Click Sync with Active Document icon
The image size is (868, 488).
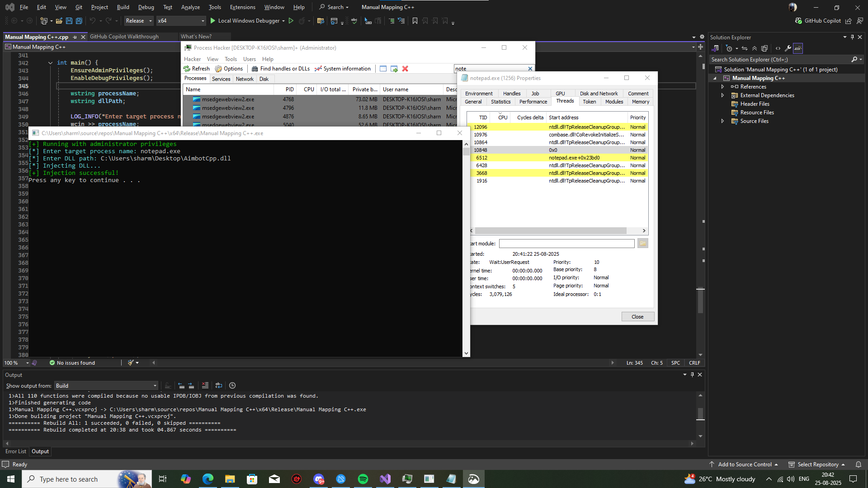point(745,48)
